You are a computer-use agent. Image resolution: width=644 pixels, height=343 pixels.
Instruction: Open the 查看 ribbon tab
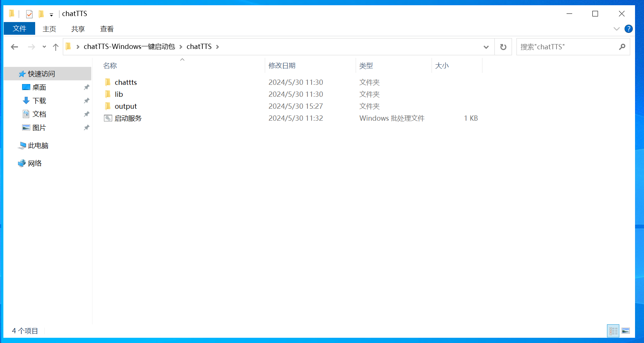click(x=107, y=29)
